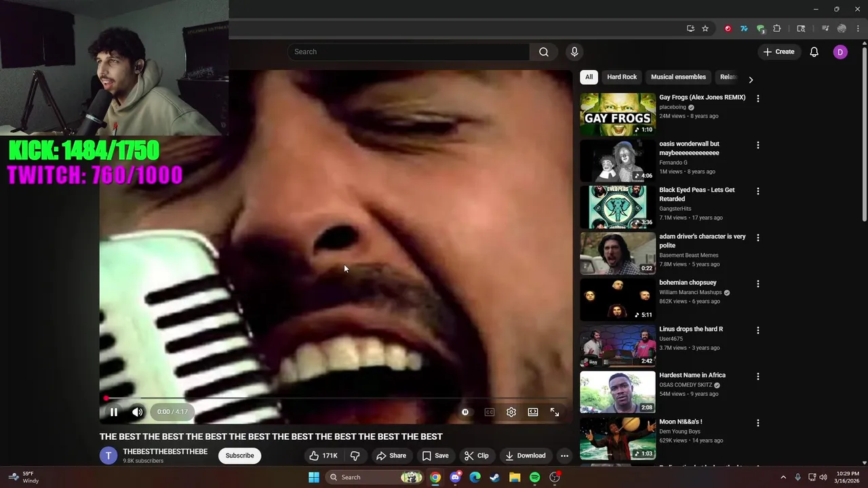Open Microsoft Edge from the taskbar
Image resolution: width=868 pixels, height=488 pixels.
point(475,477)
